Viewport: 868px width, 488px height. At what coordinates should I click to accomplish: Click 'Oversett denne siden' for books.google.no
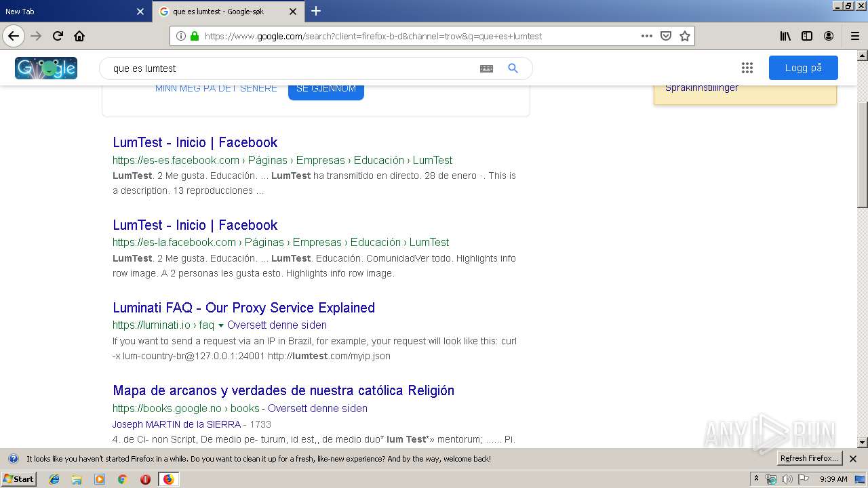(317, 408)
